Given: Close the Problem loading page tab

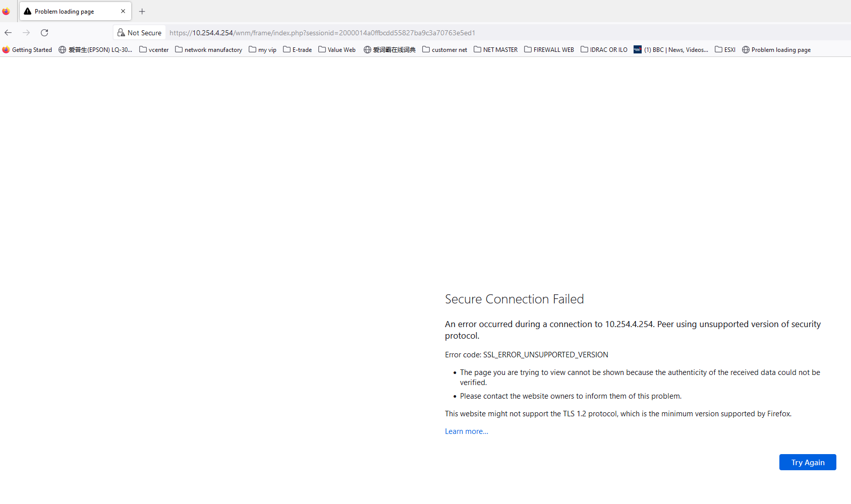Looking at the screenshot, I should 123,11.
